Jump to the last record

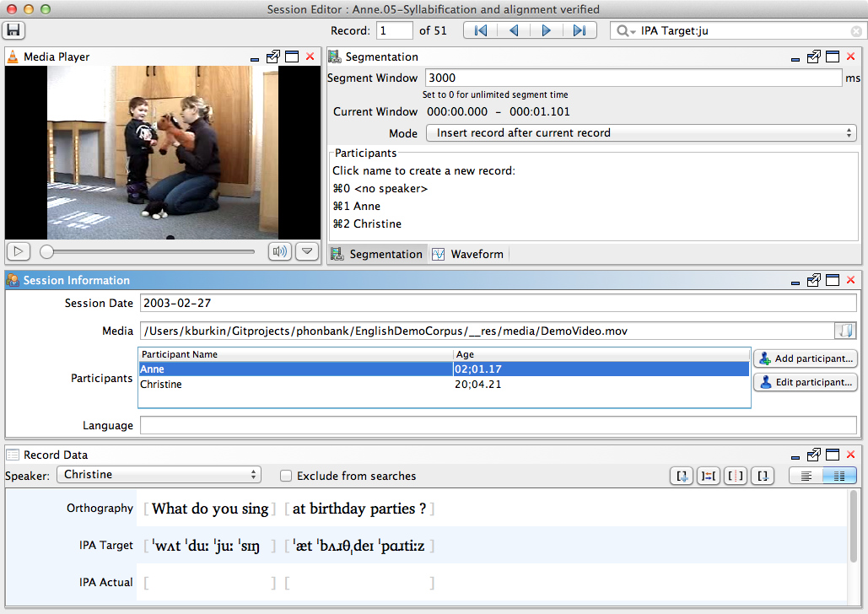tap(580, 30)
